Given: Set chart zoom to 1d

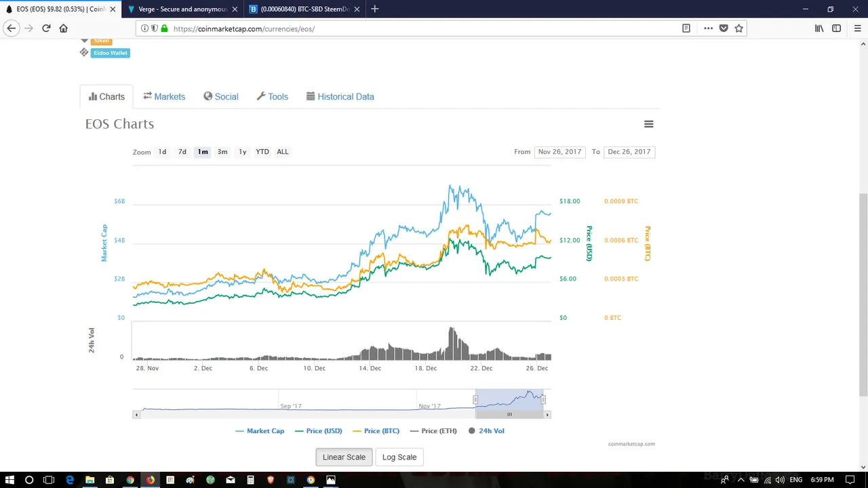Looking at the screenshot, I should point(162,152).
